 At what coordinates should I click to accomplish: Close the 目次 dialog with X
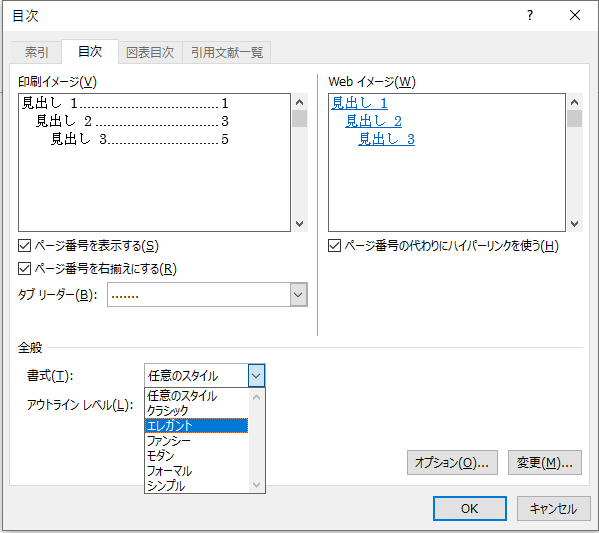point(575,15)
